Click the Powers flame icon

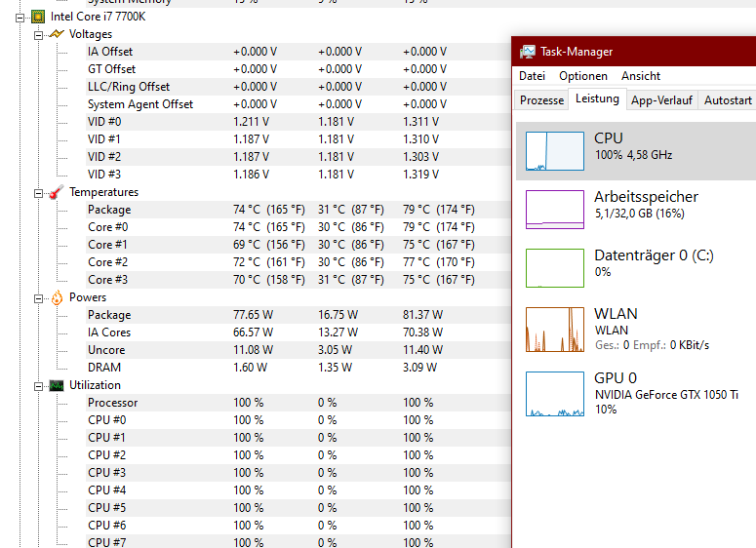click(57, 297)
